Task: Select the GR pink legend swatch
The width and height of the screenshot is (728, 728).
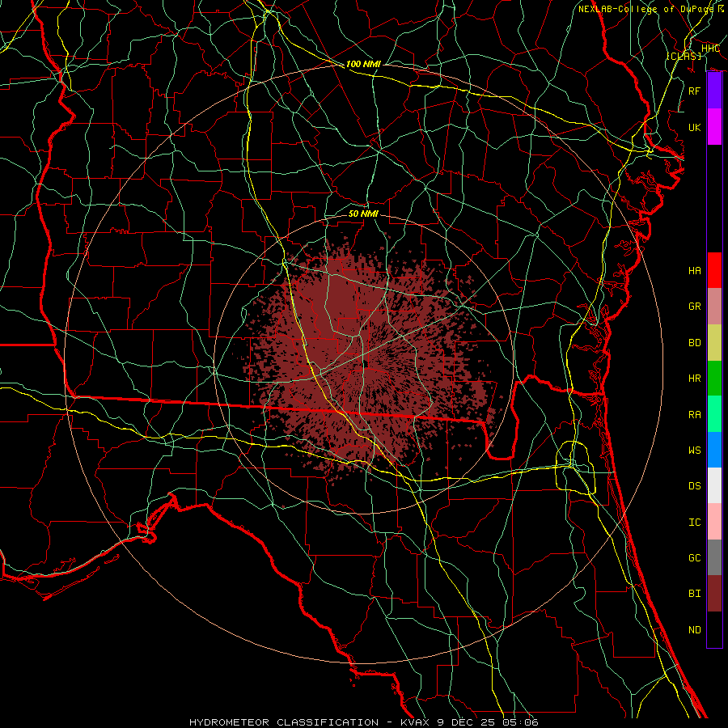Action: click(x=714, y=306)
